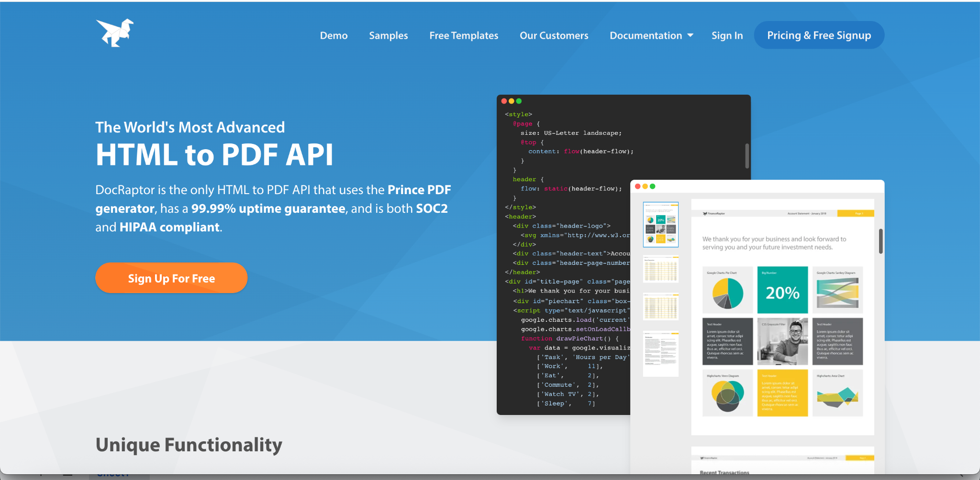Open Free Templates from the nav bar
The image size is (980, 480).
pyautogui.click(x=464, y=35)
